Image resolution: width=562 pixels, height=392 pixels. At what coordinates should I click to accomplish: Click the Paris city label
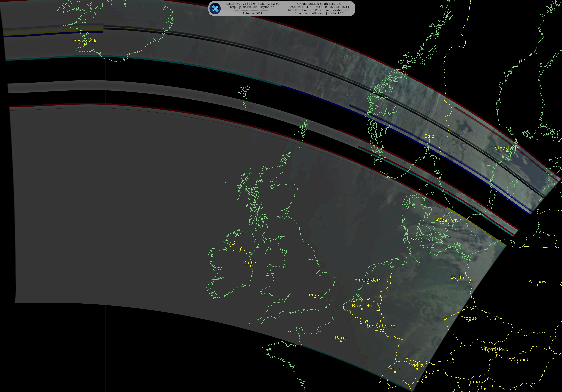(341, 338)
